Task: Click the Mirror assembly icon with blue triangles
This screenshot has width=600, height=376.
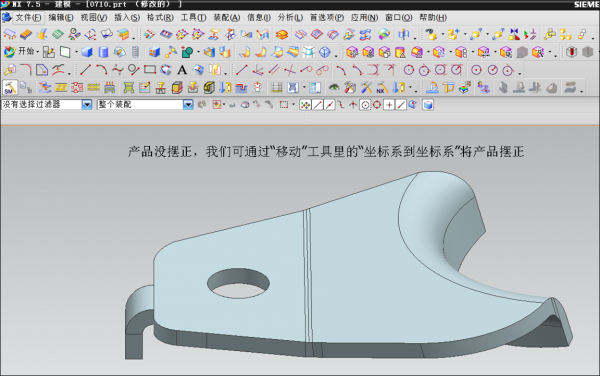Action: [x=514, y=34]
